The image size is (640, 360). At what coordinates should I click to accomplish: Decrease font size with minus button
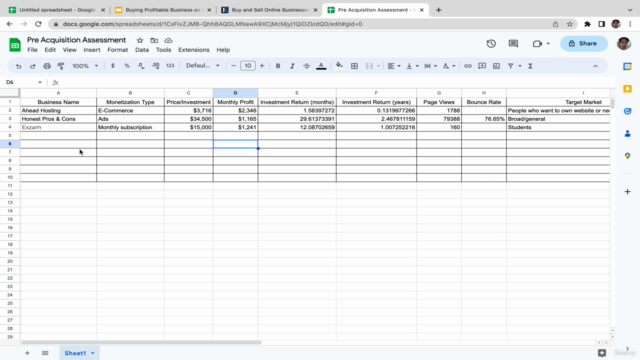point(233,66)
